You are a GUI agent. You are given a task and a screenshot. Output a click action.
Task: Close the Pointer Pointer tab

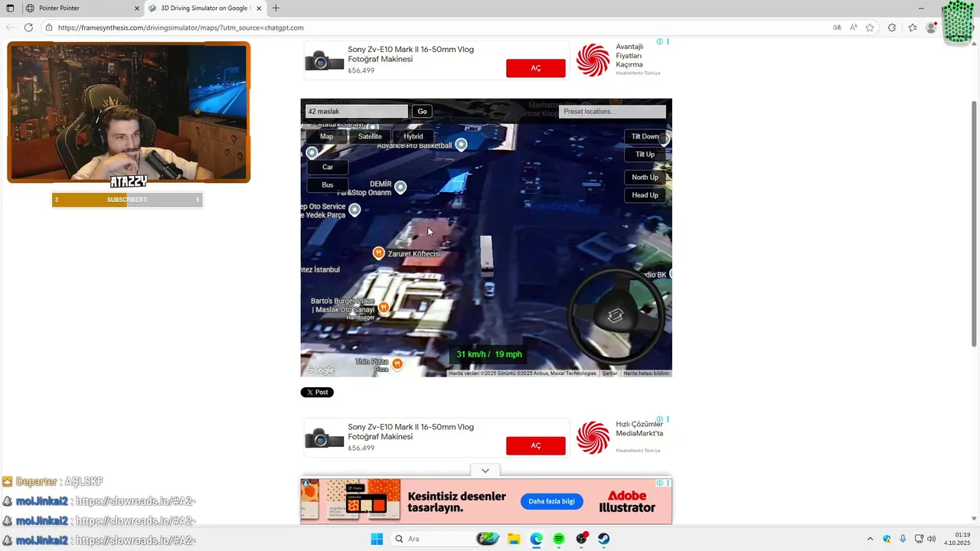click(137, 8)
